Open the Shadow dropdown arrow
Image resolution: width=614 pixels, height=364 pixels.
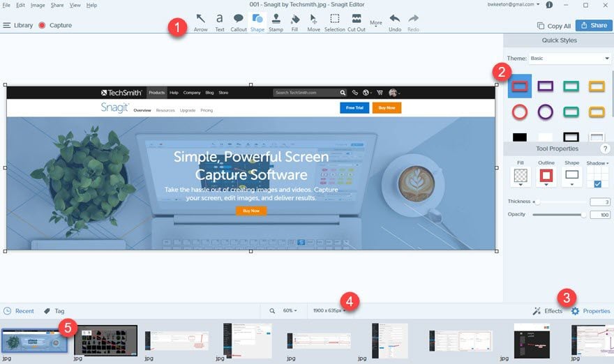(x=607, y=163)
